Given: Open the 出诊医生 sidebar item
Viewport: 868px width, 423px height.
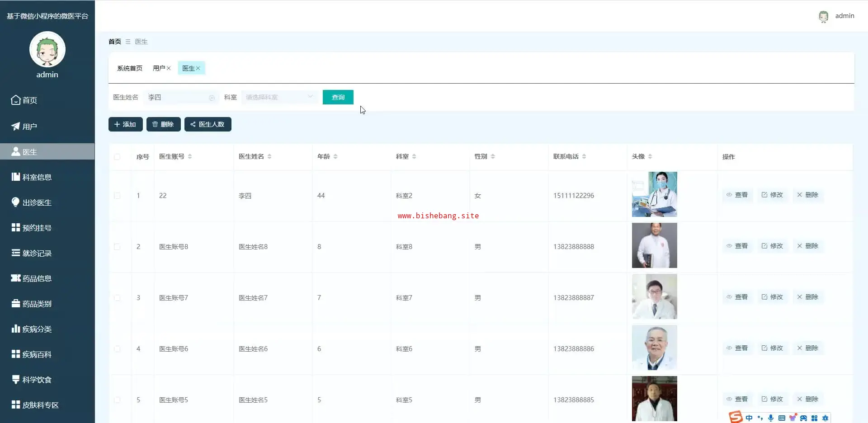Looking at the screenshot, I should [x=37, y=202].
